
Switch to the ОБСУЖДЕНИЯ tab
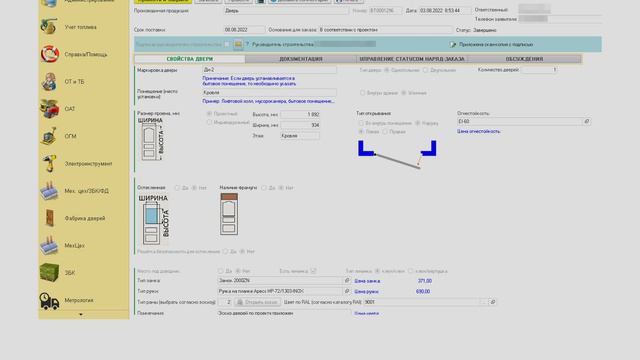(524, 59)
